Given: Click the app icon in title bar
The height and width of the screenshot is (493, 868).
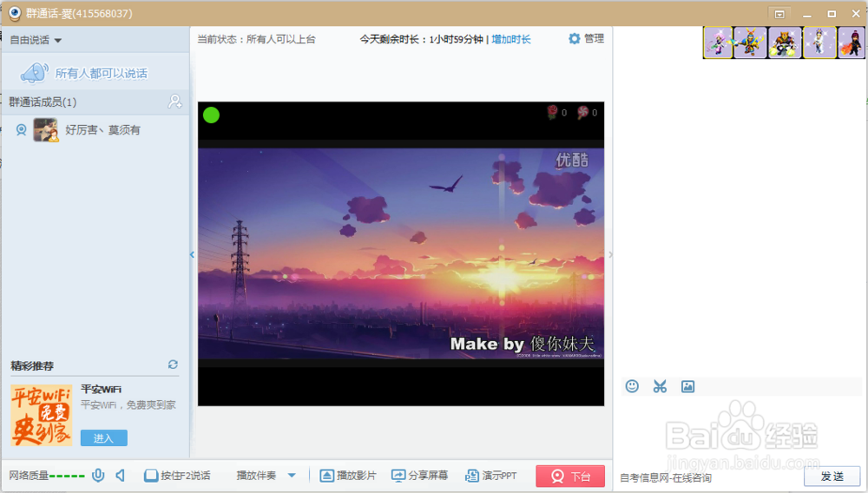Looking at the screenshot, I should click(x=15, y=13).
